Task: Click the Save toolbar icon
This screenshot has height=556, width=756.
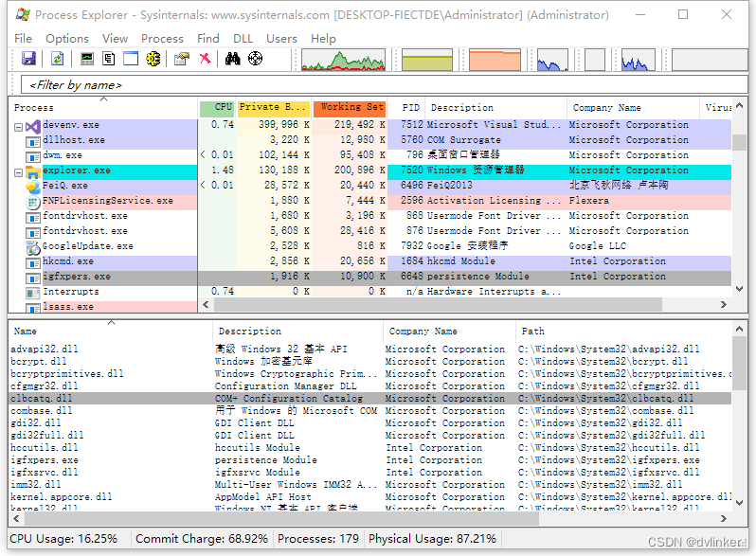Action: pyautogui.click(x=29, y=59)
